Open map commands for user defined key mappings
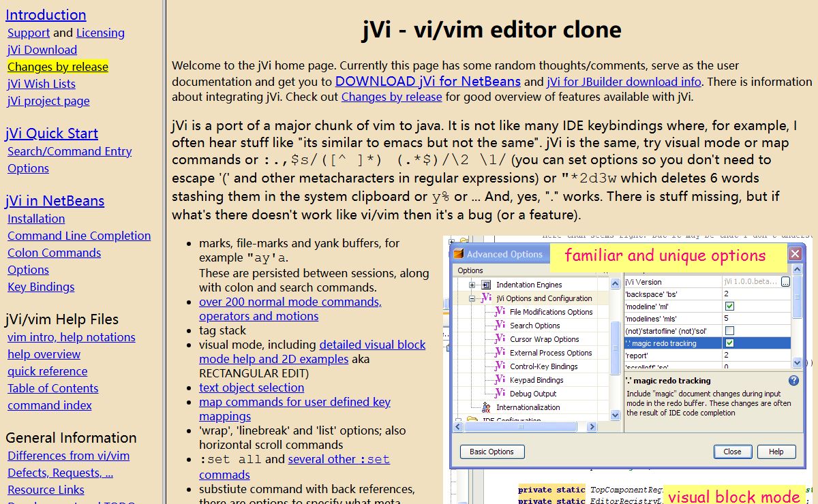The image size is (818, 504). 294,409
